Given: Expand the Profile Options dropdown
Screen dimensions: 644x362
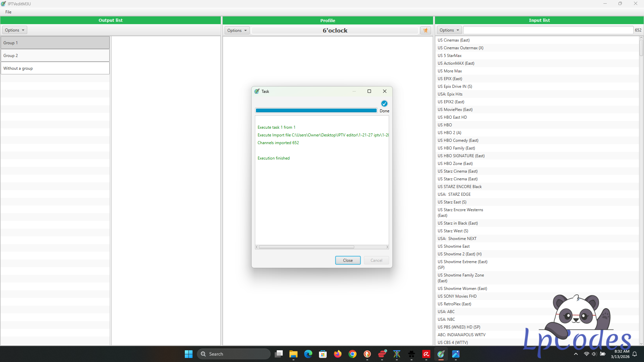Looking at the screenshot, I should pos(237,31).
